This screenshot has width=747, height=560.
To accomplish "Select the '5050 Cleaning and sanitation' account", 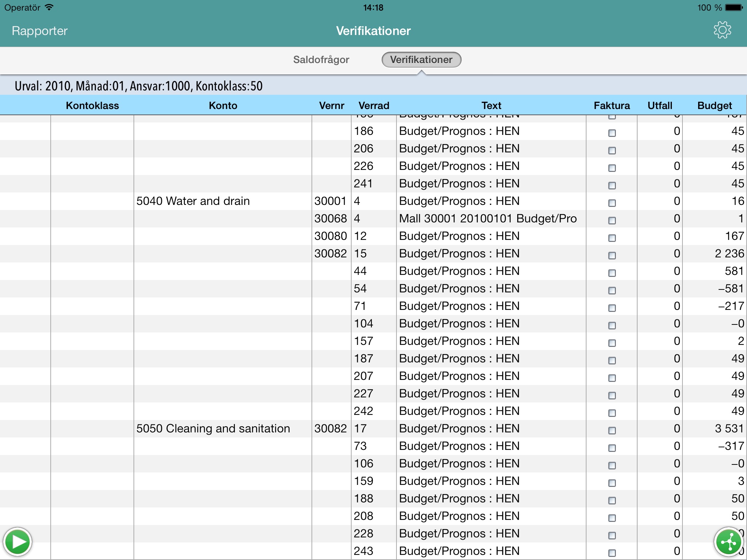I will pyautogui.click(x=213, y=428).
